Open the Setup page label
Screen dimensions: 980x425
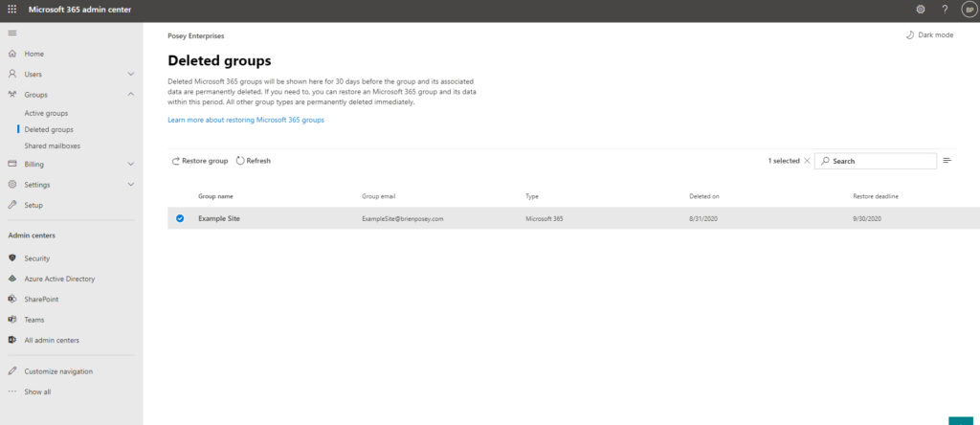pyautogui.click(x=33, y=205)
